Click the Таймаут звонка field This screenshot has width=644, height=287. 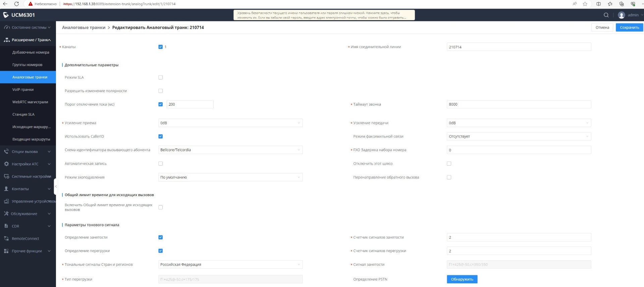[519, 104]
